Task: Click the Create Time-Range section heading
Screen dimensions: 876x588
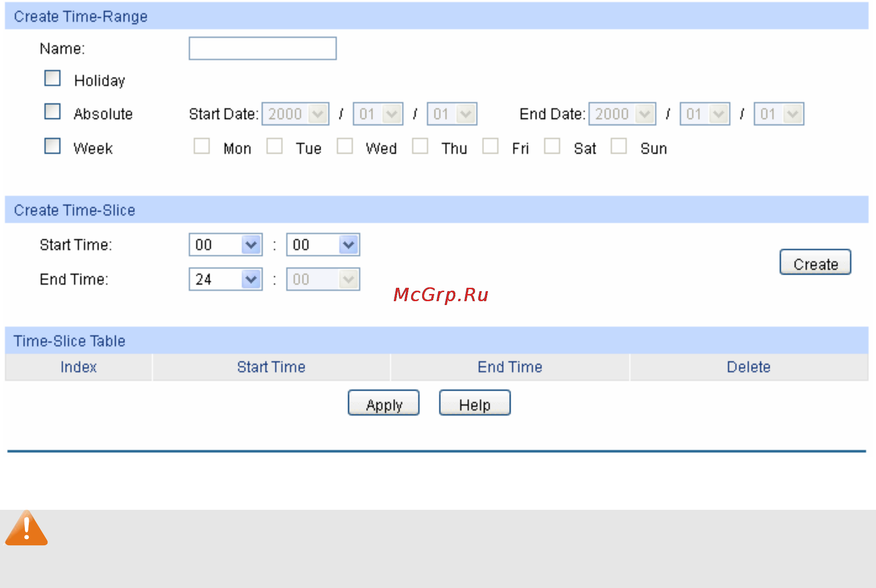Action: pyautogui.click(x=81, y=16)
